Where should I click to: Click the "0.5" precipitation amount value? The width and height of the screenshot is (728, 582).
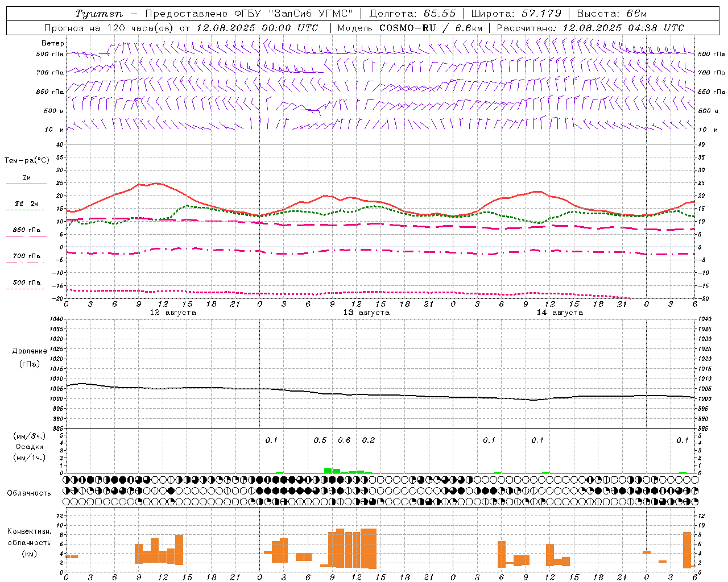click(320, 440)
